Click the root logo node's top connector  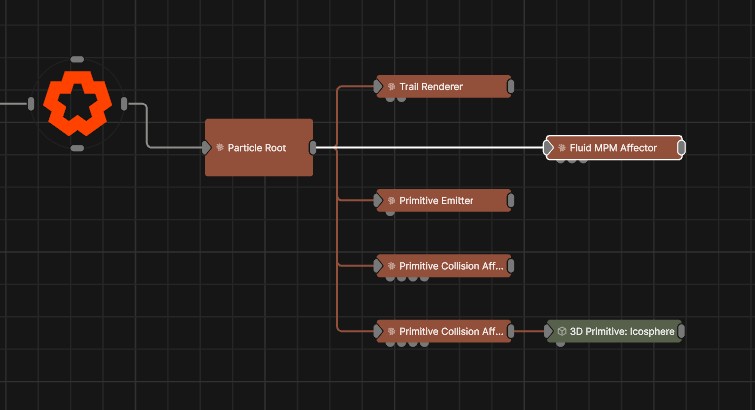click(x=77, y=59)
